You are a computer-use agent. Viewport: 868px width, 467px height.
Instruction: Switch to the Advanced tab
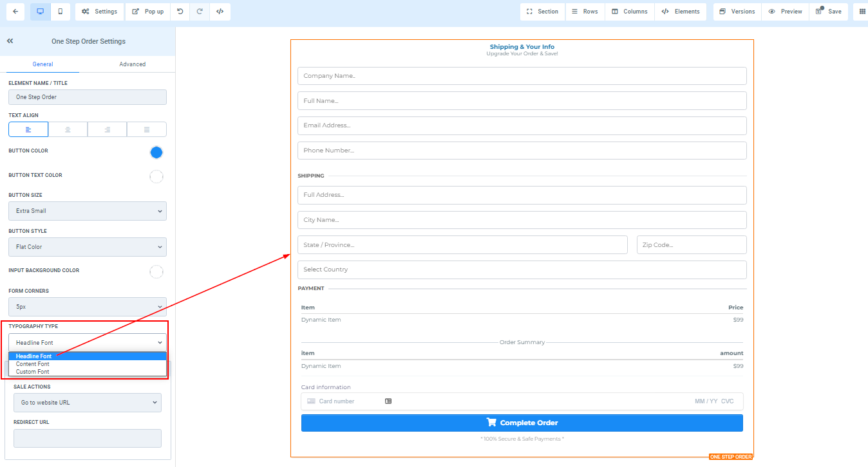[132, 64]
